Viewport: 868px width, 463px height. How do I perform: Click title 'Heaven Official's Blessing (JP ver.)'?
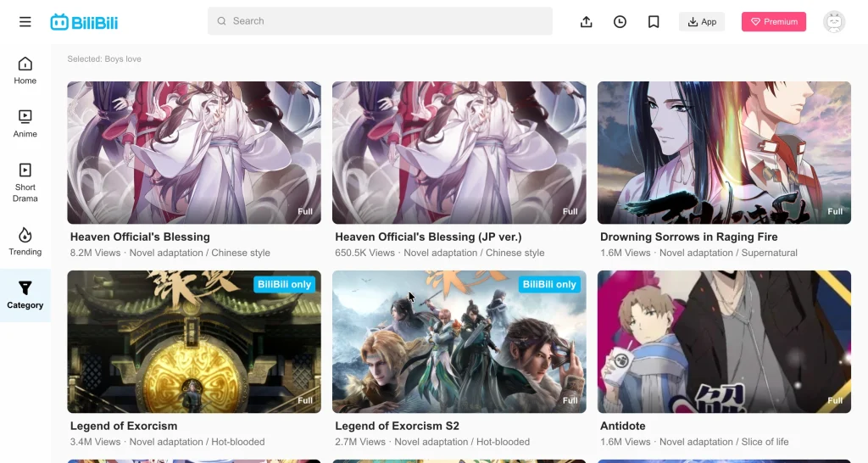[428, 237]
